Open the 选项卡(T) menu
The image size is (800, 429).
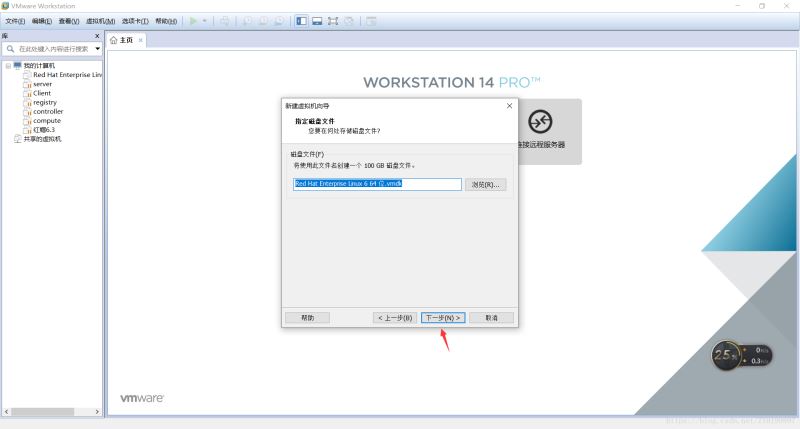pyautogui.click(x=135, y=21)
